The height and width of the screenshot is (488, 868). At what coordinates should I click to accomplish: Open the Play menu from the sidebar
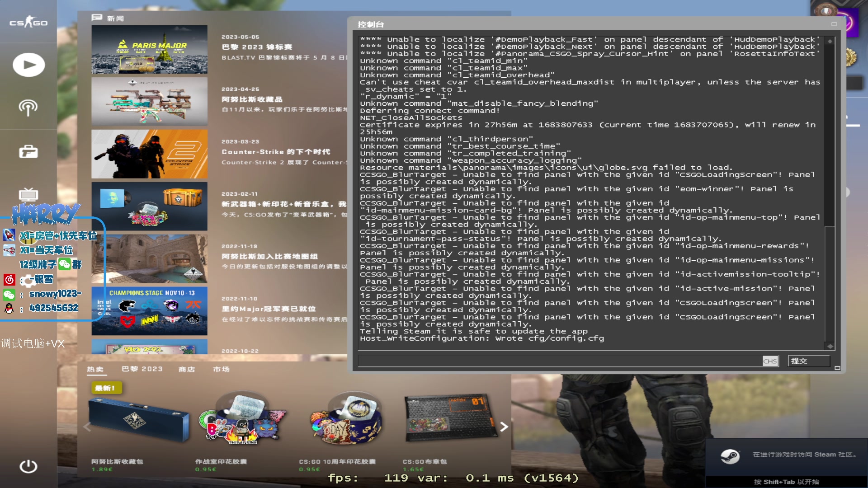tap(28, 65)
